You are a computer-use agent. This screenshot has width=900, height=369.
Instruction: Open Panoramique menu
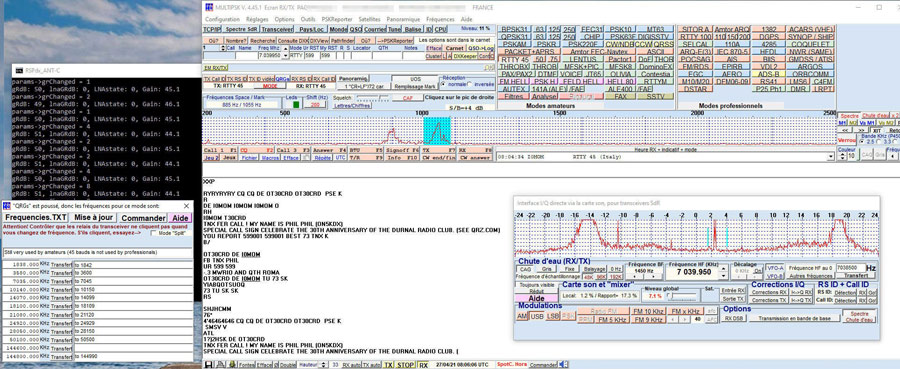(x=404, y=19)
